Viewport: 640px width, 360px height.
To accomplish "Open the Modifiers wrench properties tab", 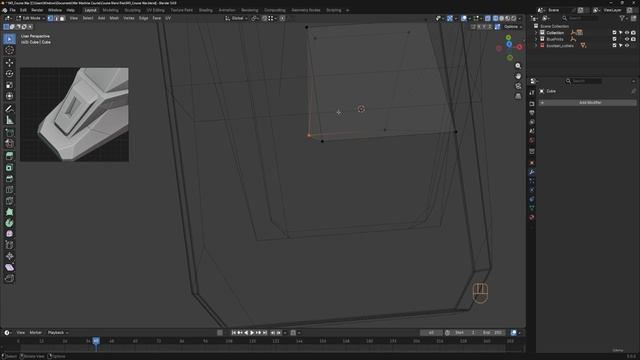I will click(x=532, y=172).
